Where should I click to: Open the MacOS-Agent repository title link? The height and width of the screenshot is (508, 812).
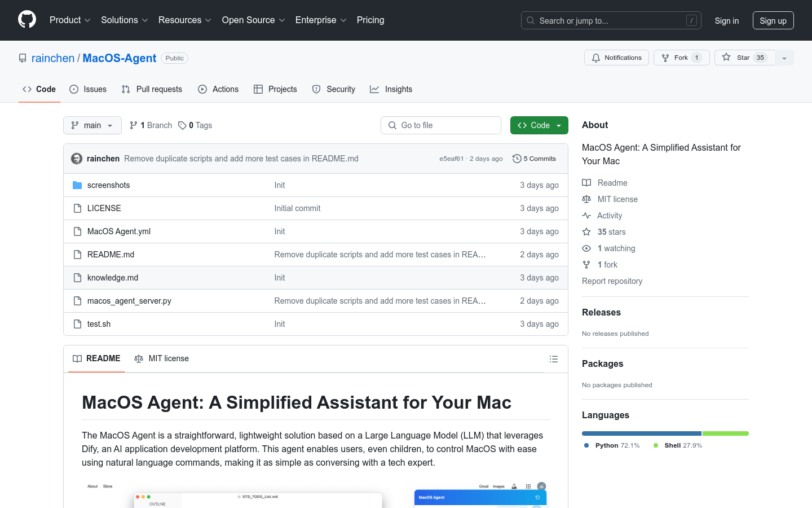[x=120, y=58]
